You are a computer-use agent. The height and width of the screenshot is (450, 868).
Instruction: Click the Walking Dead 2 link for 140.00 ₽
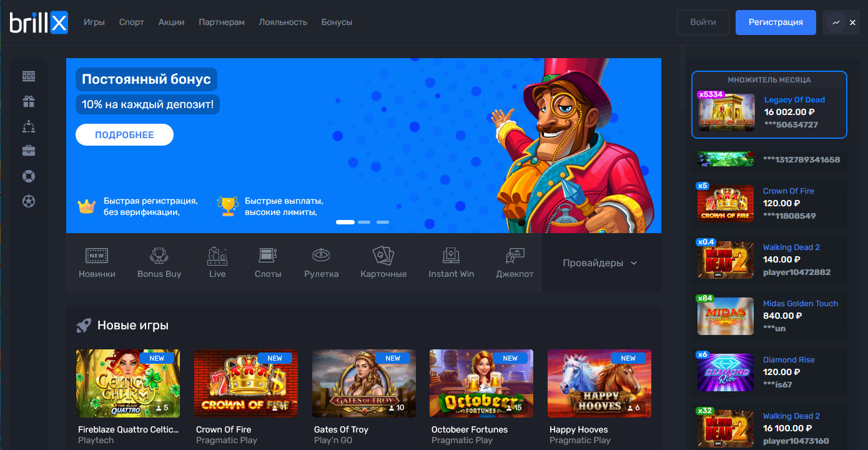(x=791, y=247)
